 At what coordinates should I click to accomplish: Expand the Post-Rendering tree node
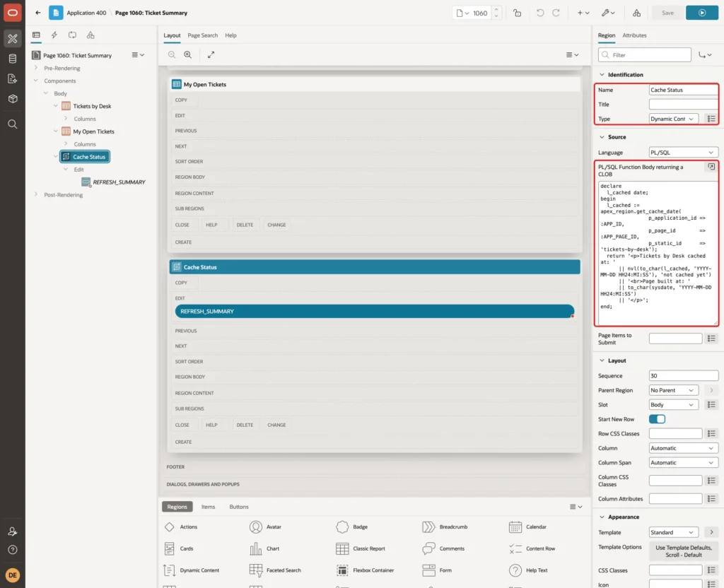pyautogui.click(x=36, y=194)
